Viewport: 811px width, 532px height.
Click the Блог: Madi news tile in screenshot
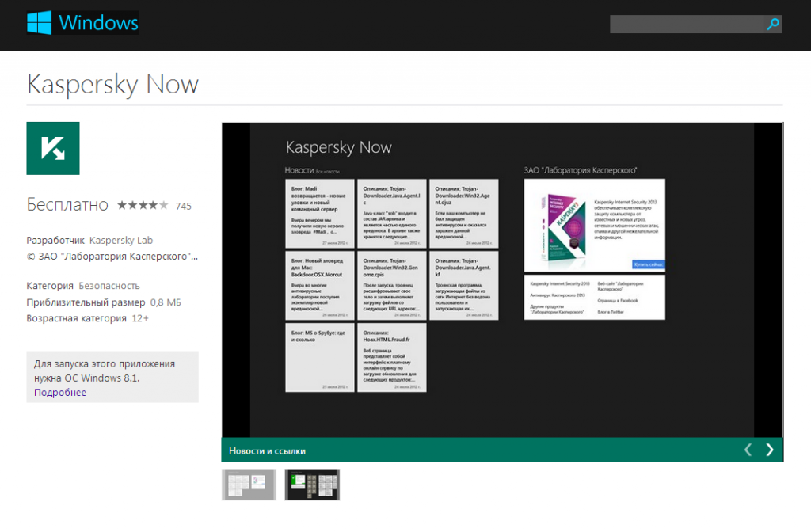pyautogui.click(x=320, y=214)
